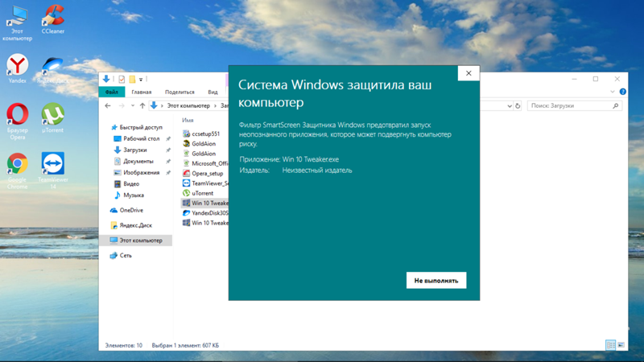644x362 pixels.
Task: Click Не выполнять in the SmartScreen dialog
Action: pos(436,280)
